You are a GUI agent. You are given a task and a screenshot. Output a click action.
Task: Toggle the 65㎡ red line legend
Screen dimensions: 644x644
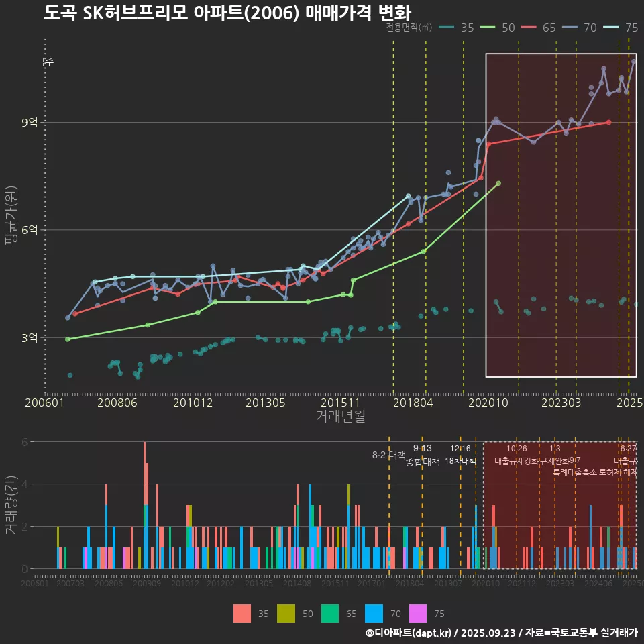pyautogui.click(x=541, y=28)
